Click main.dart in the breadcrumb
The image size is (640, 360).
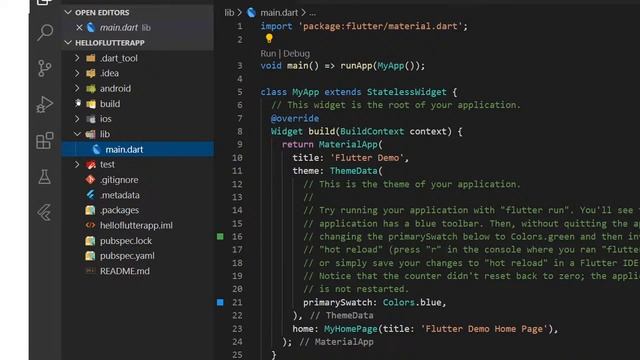[279, 13]
